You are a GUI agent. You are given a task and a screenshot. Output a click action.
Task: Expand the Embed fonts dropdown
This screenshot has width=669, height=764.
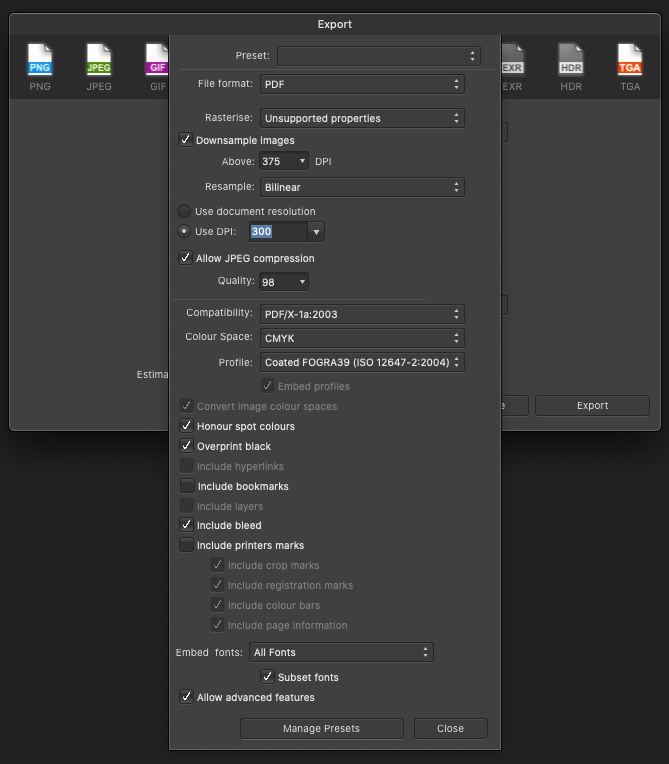point(341,652)
